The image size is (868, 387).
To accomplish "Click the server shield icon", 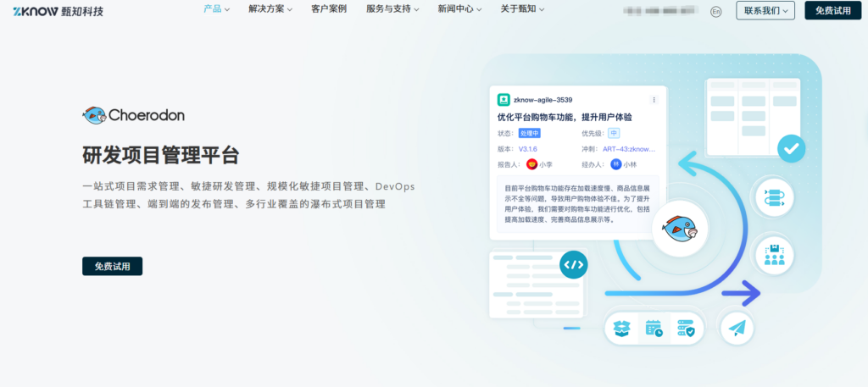I will (687, 329).
